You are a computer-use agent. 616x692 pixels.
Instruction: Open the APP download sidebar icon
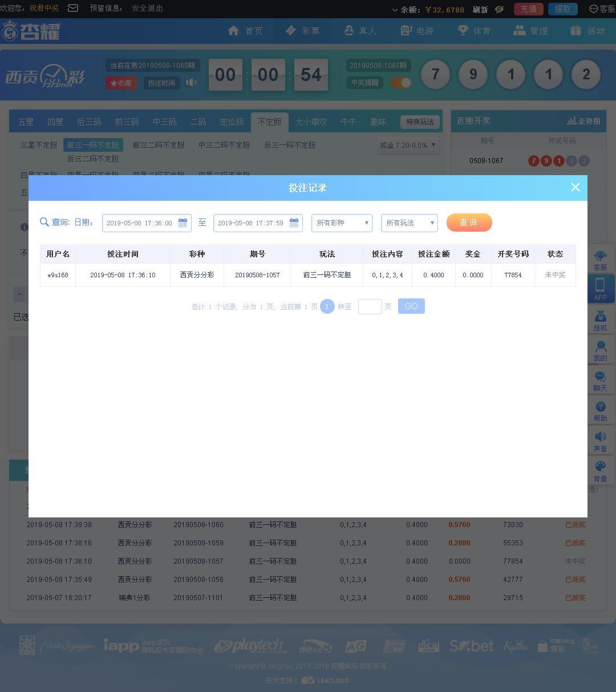click(600, 289)
